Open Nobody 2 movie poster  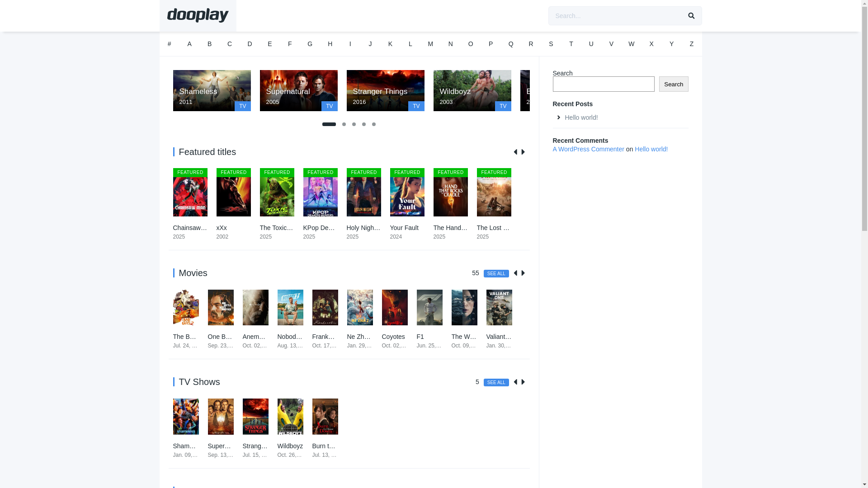(290, 307)
